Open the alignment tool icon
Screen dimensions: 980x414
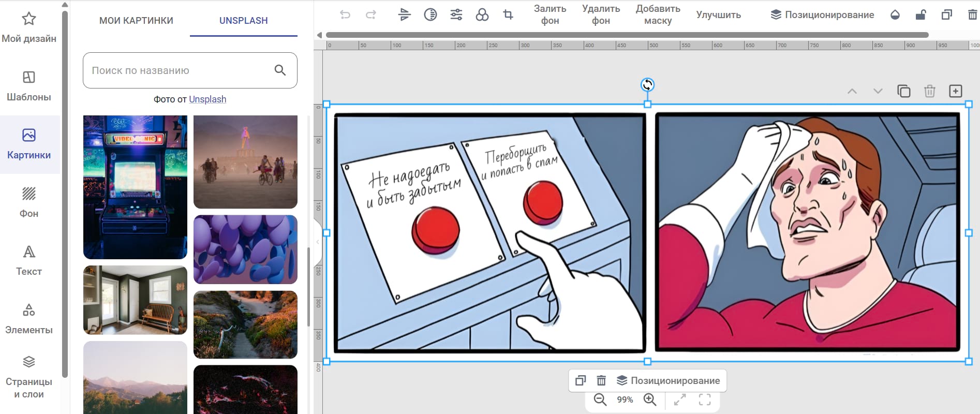[405, 15]
